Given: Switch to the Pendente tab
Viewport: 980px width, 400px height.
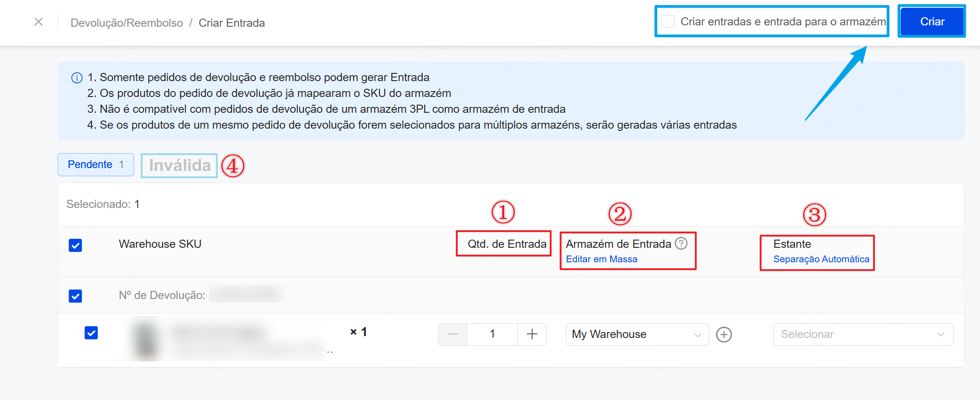Looking at the screenshot, I should [x=96, y=164].
